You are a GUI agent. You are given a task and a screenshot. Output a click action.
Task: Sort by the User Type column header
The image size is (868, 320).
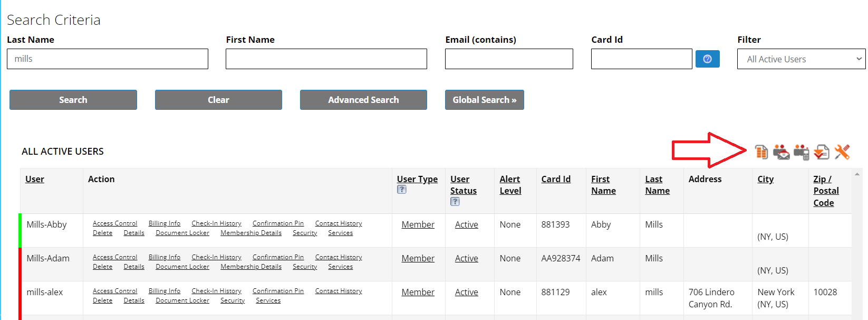pyautogui.click(x=417, y=179)
